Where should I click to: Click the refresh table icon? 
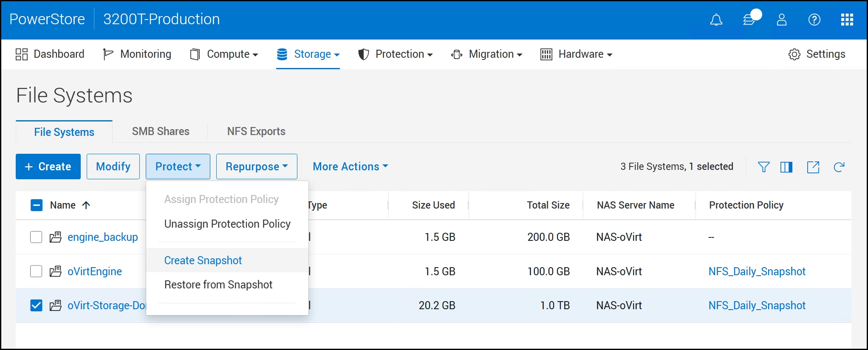(x=839, y=167)
